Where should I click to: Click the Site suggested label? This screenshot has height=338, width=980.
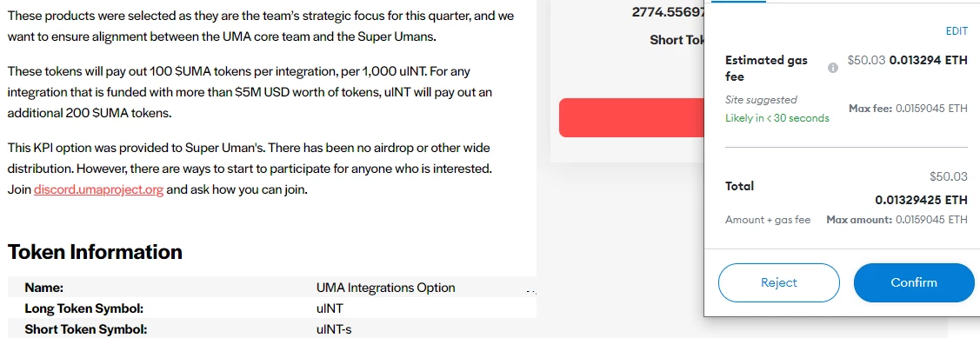pyautogui.click(x=761, y=100)
